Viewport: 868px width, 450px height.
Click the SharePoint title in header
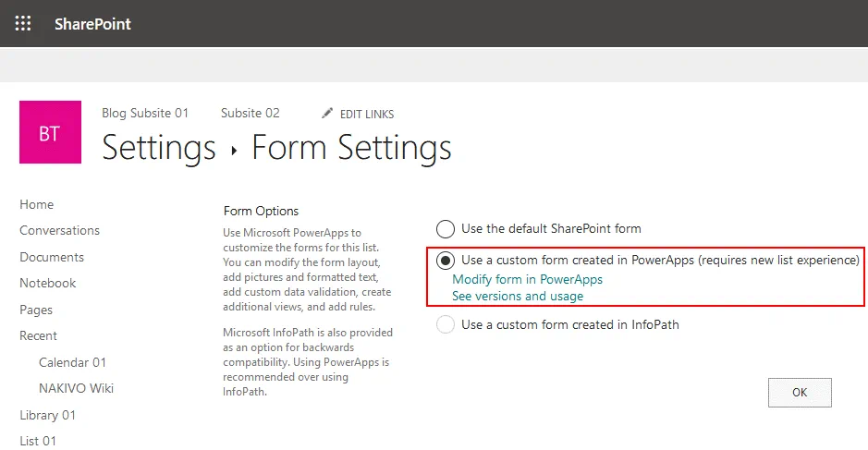point(92,24)
